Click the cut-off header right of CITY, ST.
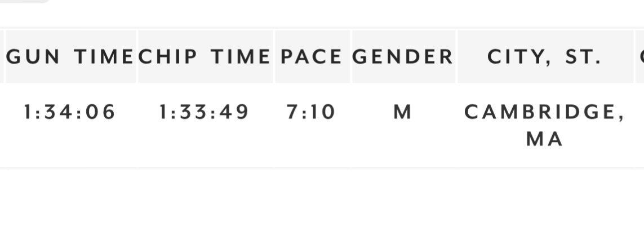 point(640,57)
